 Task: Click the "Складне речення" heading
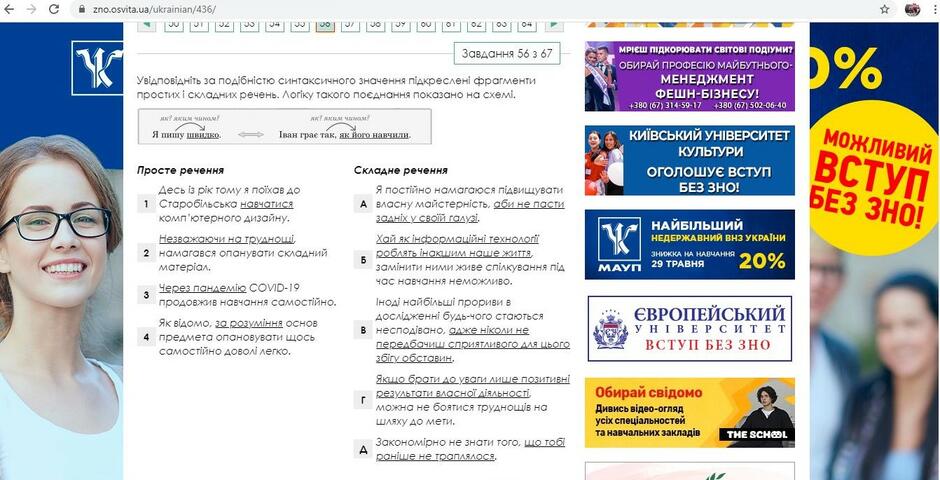(400, 170)
